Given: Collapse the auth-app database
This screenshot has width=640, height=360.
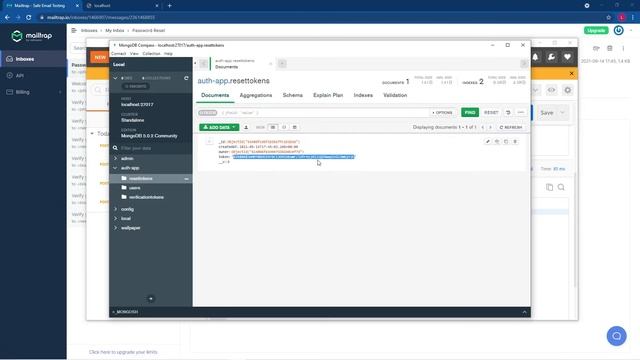Looking at the screenshot, I should click(116, 168).
